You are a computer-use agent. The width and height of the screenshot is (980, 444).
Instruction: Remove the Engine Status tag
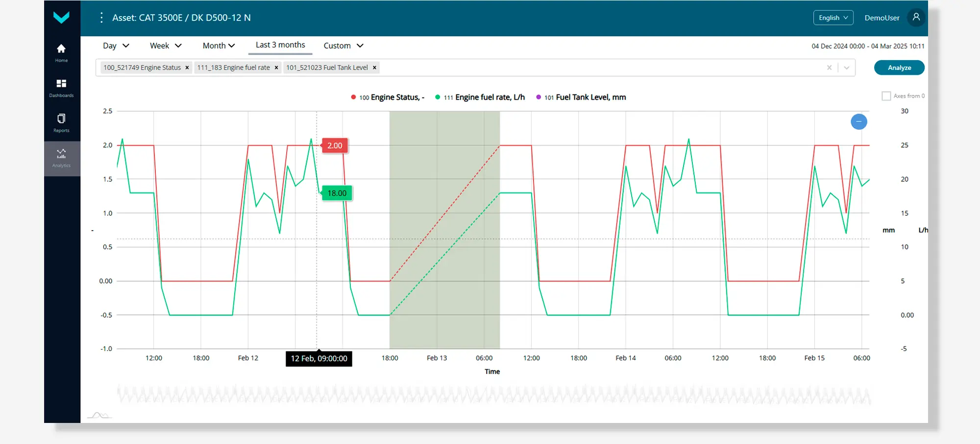pyautogui.click(x=187, y=68)
